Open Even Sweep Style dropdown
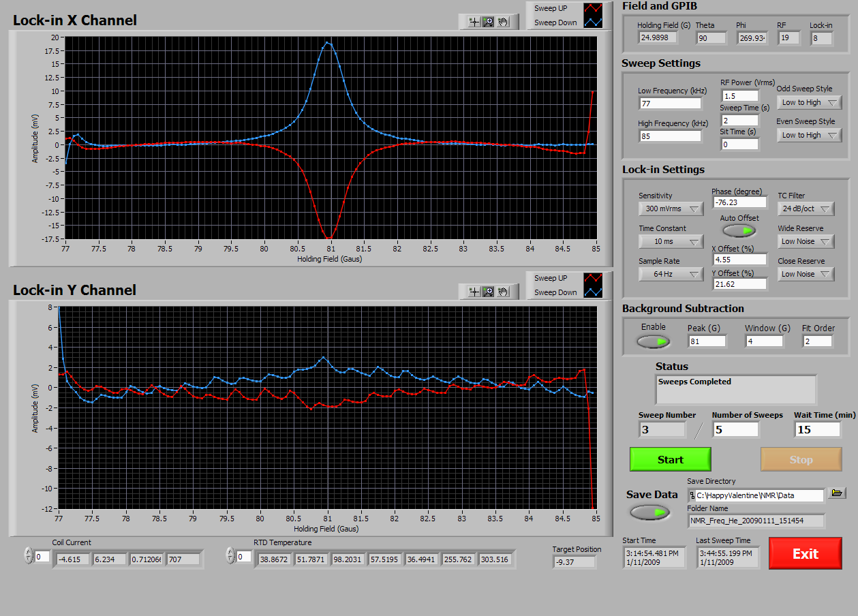This screenshot has width=858, height=616. 810,135
